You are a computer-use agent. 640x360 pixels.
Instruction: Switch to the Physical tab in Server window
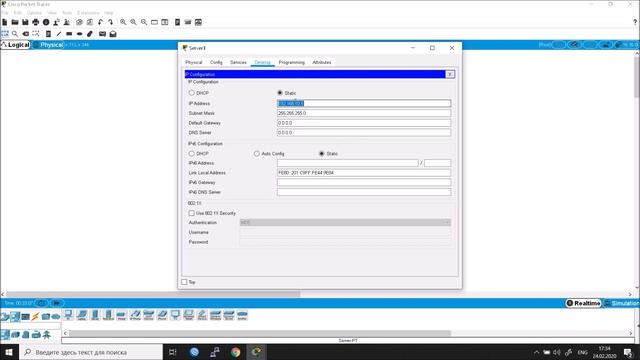pos(194,62)
